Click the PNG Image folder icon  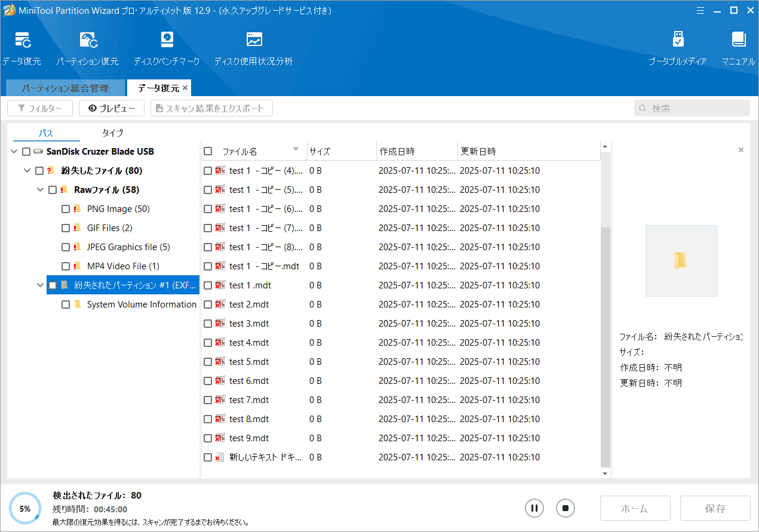pyautogui.click(x=77, y=209)
